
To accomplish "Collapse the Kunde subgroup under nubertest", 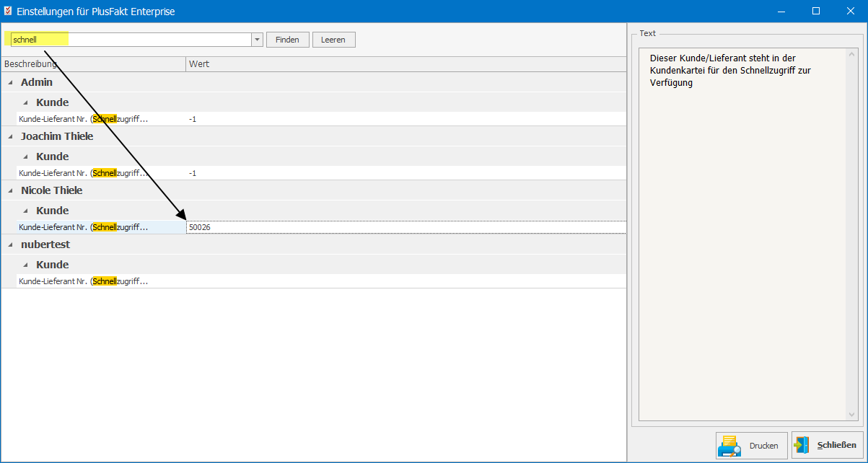I will point(26,265).
